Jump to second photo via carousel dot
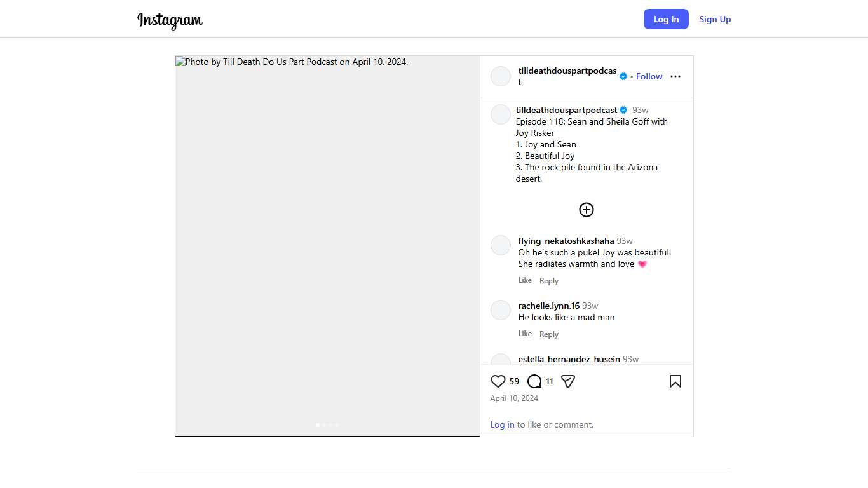 (x=324, y=425)
